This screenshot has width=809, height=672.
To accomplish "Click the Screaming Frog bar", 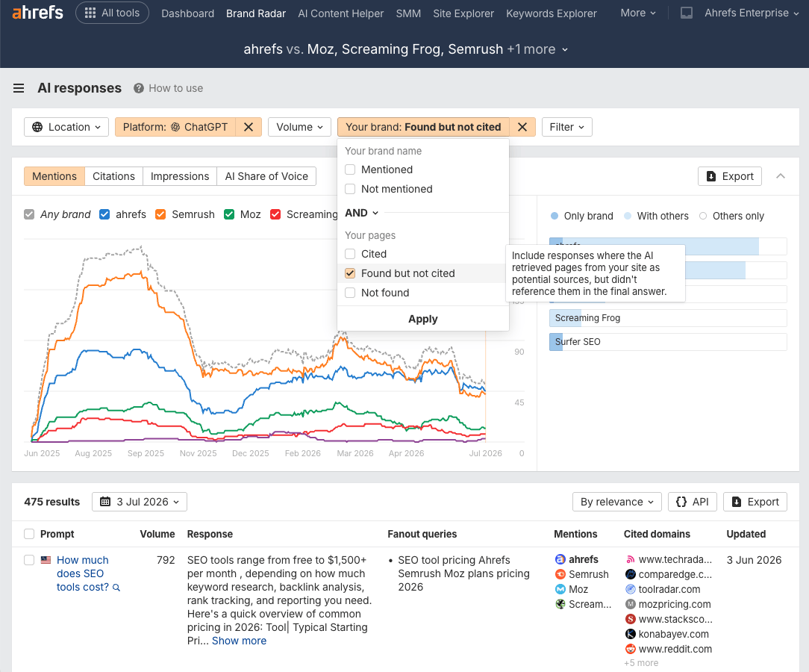I will point(668,318).
